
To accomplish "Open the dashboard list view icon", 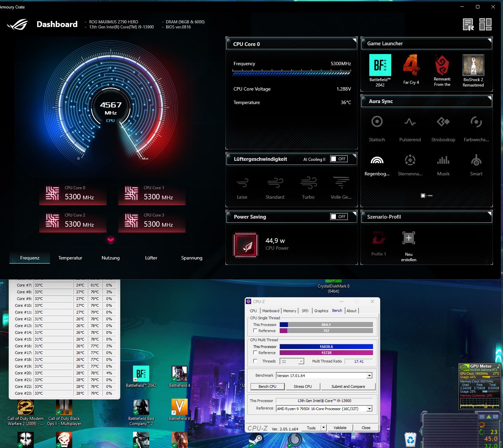I will tap(469, 25).
